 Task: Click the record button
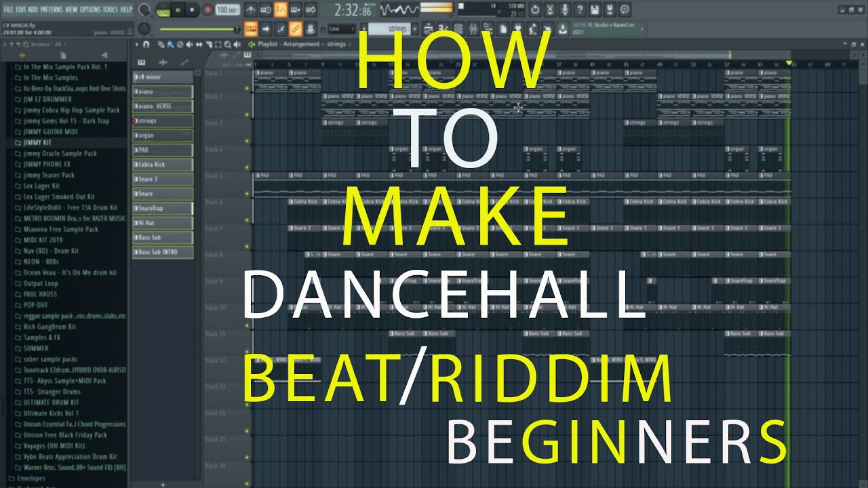(x=208, y=10)
